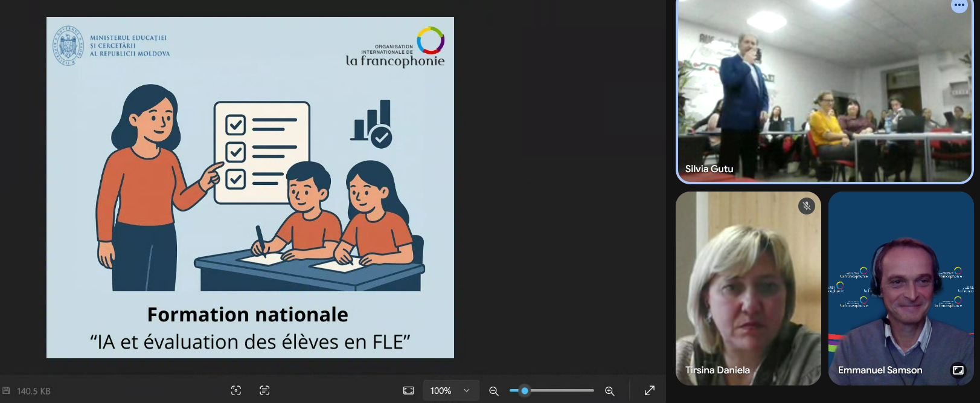Click the muted microphone badge on Tirsina Daniela's tile
Viewport: 980px width, 403px height.
tap(807, 207)
